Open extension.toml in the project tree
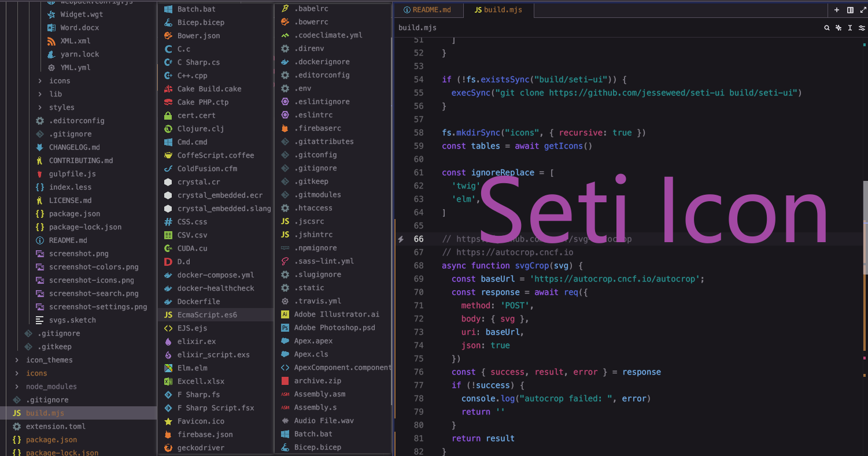This screenshot has height=456, width=868. [56, 427]
